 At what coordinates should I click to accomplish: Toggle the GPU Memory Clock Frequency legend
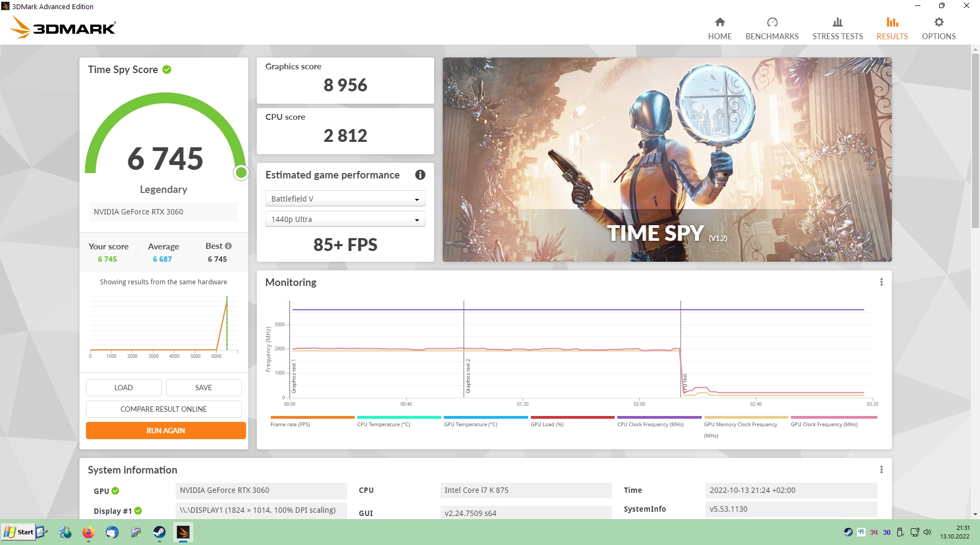tap(746, 427)
